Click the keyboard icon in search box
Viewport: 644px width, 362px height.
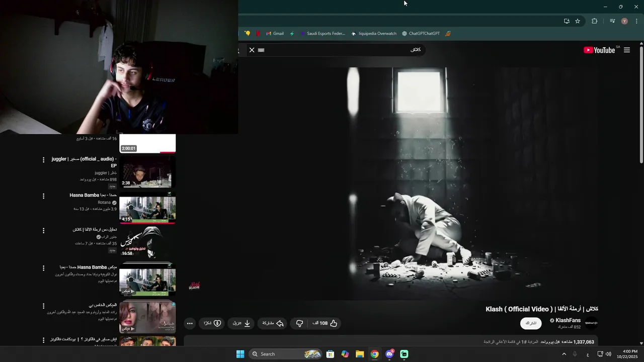pyautogui.click(x=261, y=50)
